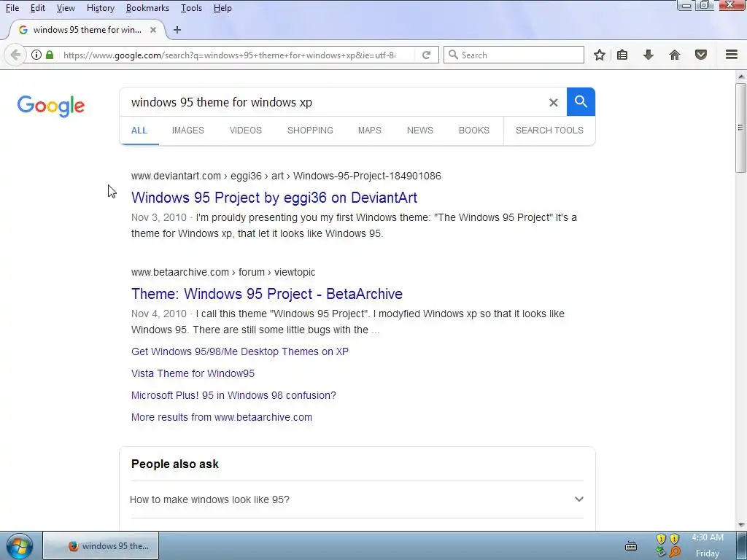
Task: Click the Pocket save icon
Action: tap(701, 55)
